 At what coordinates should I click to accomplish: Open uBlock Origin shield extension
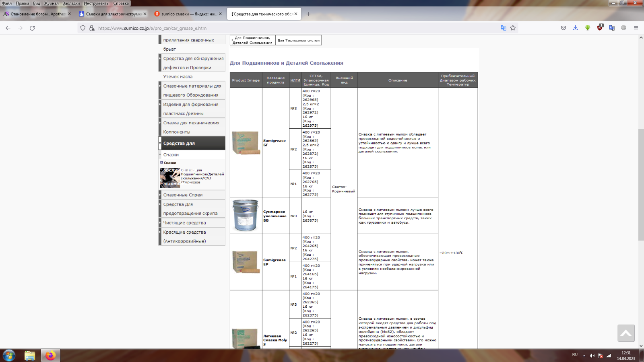click(x=600, y=27)
